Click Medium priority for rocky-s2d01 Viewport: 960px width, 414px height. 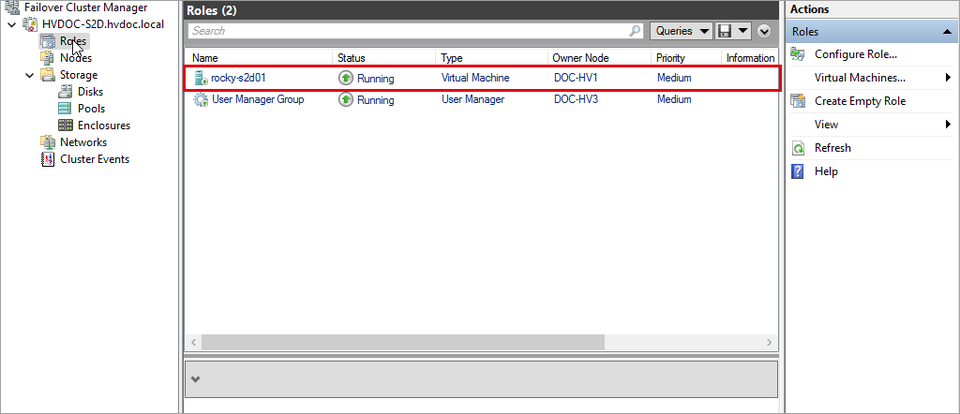click(x=674, y=78)
